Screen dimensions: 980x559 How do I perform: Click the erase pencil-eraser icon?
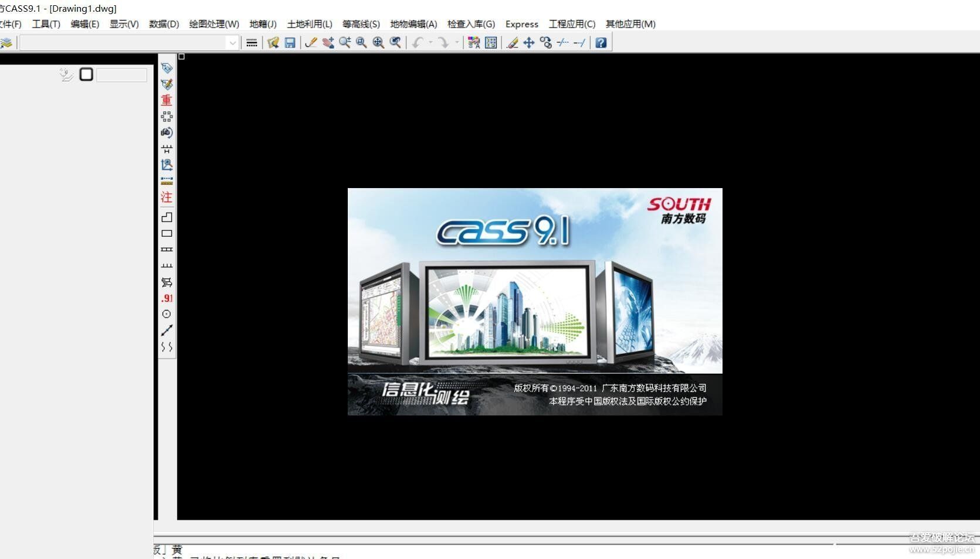click(512, 43)
